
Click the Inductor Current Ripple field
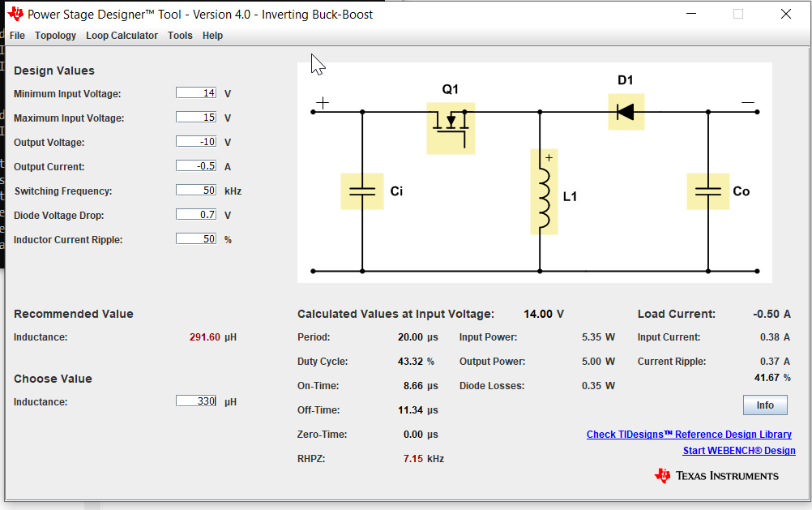click(196, 239)
